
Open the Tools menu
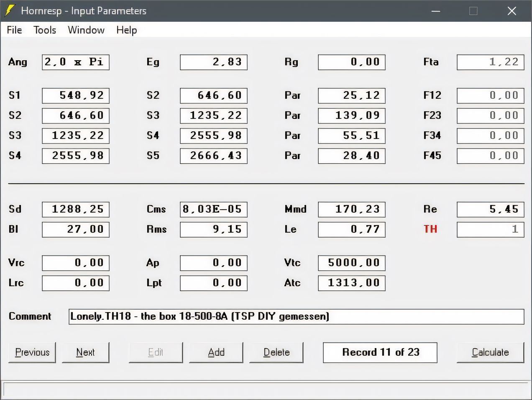click(x=45, y=30)
